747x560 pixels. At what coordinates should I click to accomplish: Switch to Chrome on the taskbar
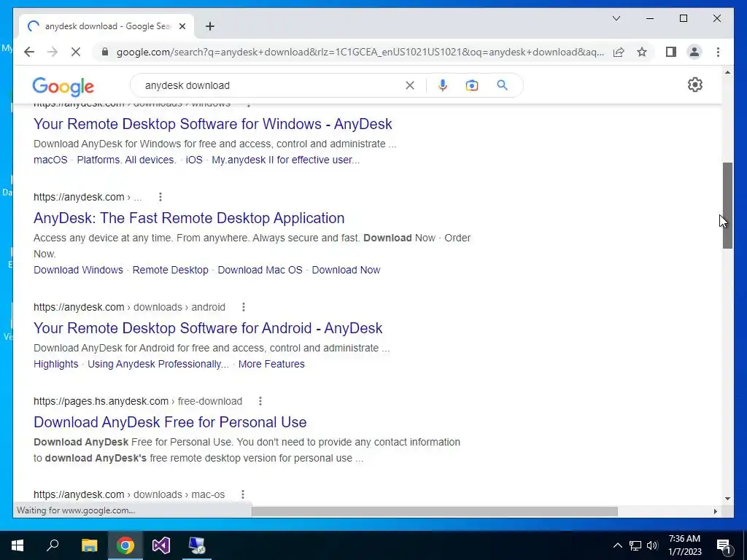click(x=125, y=545)
